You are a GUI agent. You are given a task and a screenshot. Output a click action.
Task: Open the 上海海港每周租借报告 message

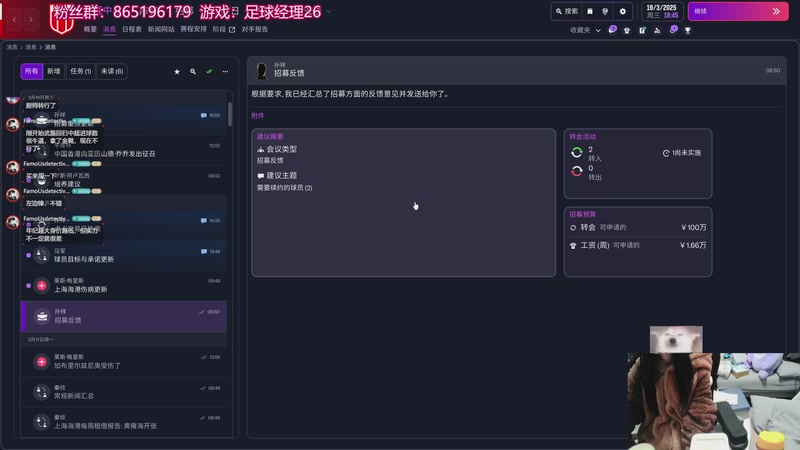[x=123, y=421]
